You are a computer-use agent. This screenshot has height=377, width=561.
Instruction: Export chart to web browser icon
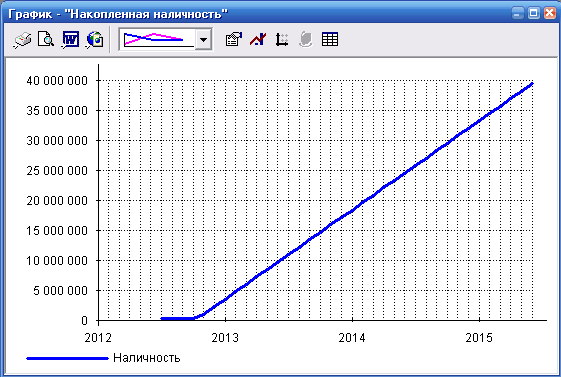coord(95,39)
